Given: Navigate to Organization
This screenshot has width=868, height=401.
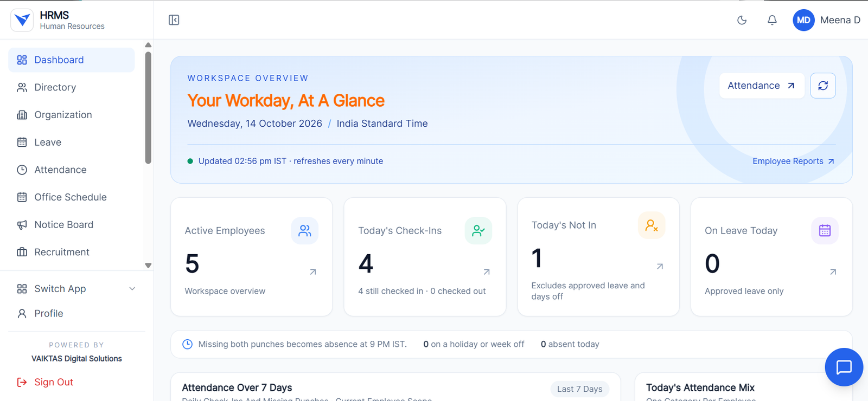Looking at the screenshot, I should [x=72, y=115].
